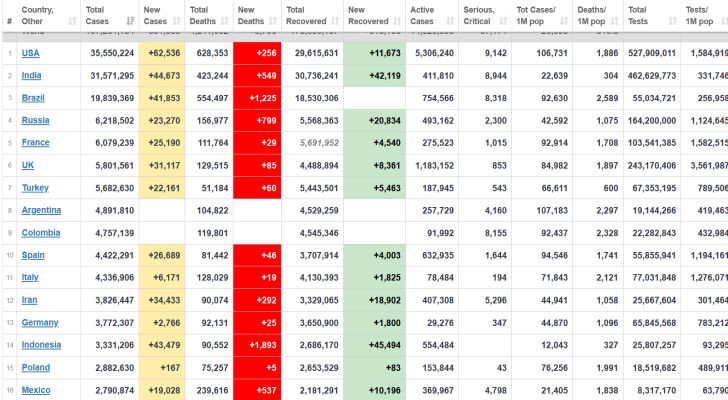Open the UK country link
Viewport: 728px width, 400px height.
(28, 165)
